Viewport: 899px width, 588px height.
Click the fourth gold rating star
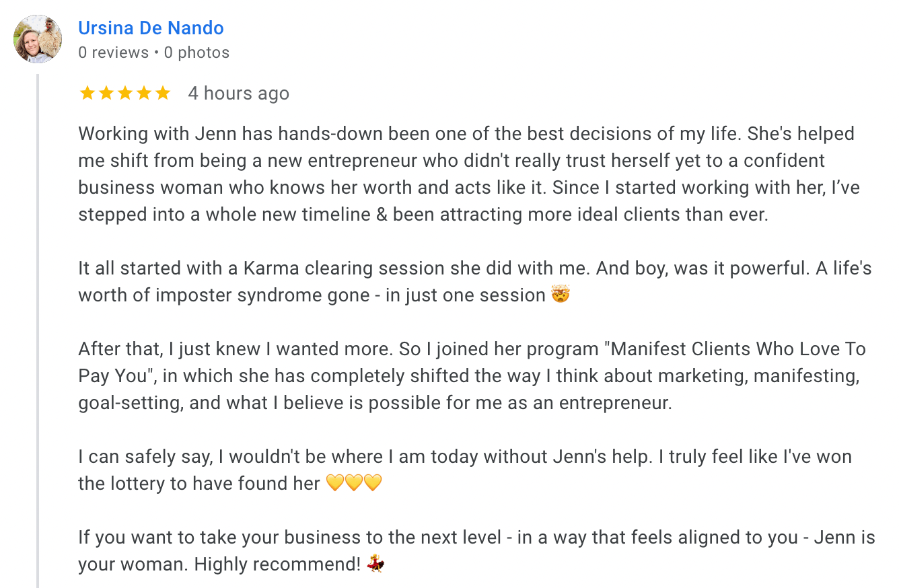coord(144,93)
